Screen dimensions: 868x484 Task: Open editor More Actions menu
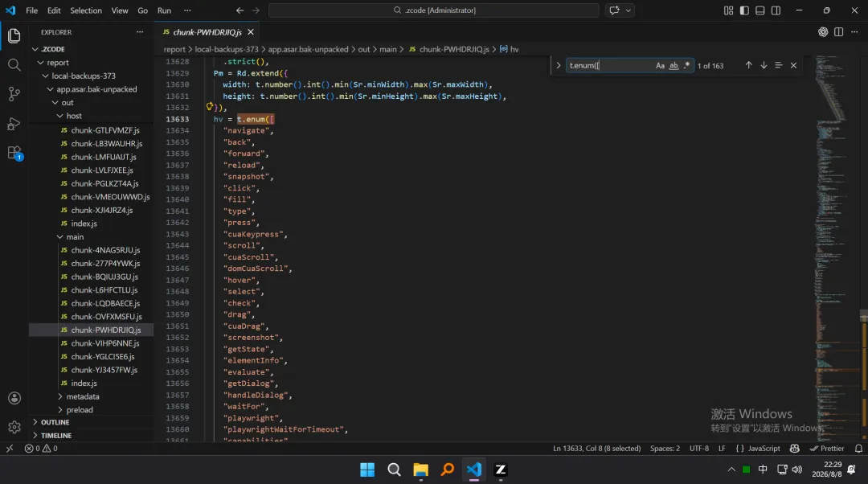(x=854, y=32)
